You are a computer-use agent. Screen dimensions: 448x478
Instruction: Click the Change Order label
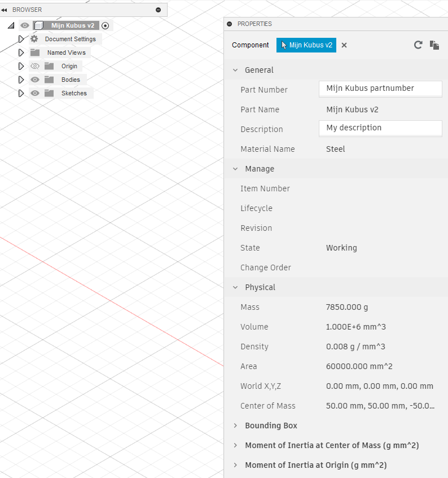[265, 267]
